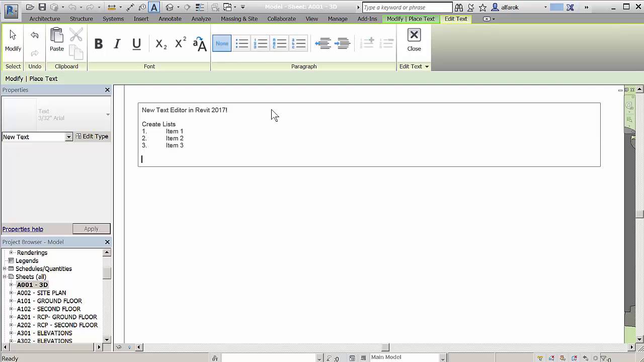The width and height of the screenshot is (644, 362).
Task: Switch to the Edit Text tab
Action: click(456, 19)
